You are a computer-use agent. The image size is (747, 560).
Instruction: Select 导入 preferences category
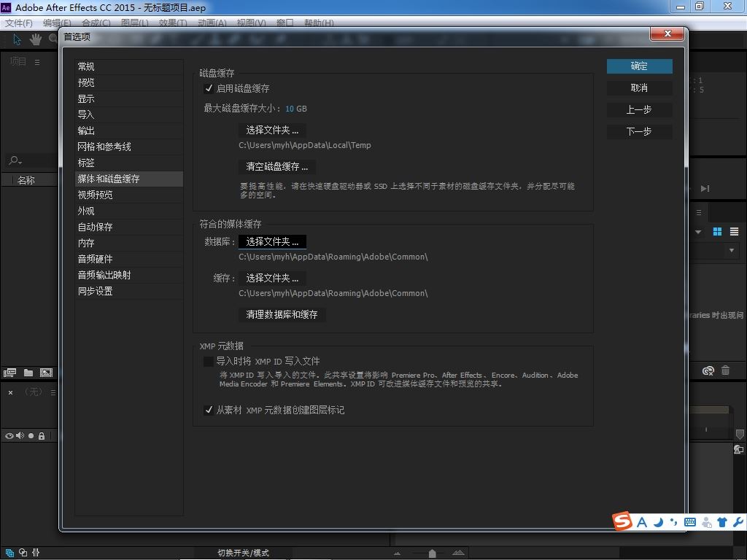coord(128,114)
